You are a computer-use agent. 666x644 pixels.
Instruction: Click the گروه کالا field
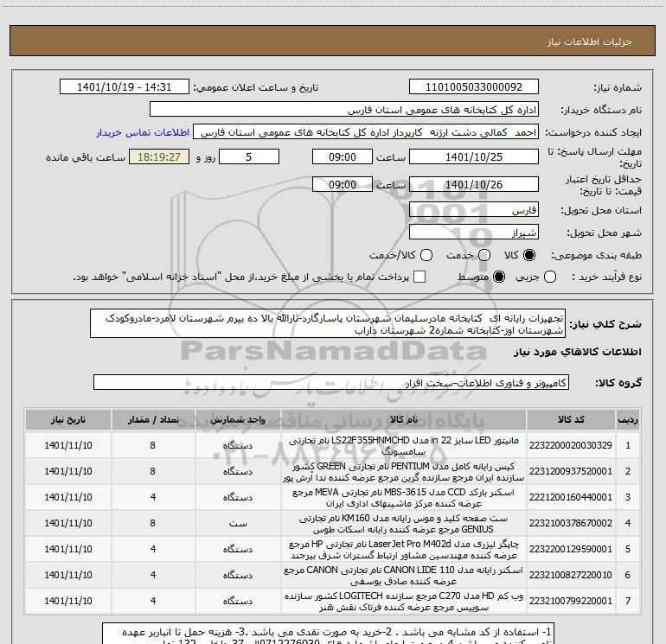point(331,382)
